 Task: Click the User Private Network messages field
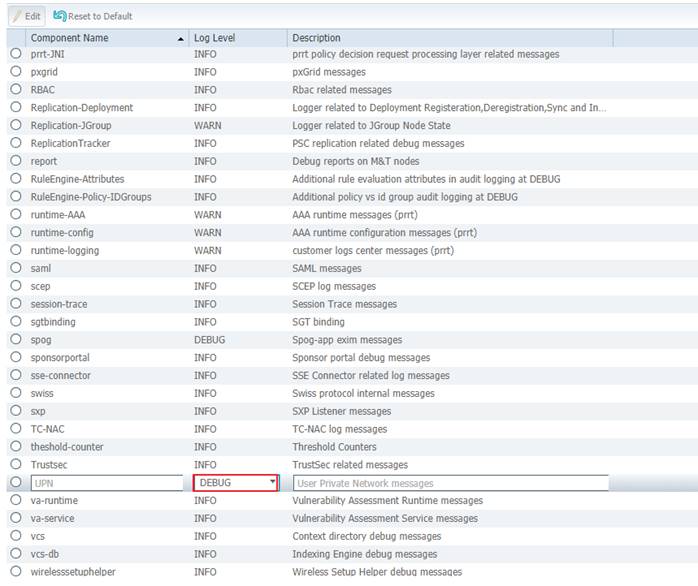tap(450, 483)
